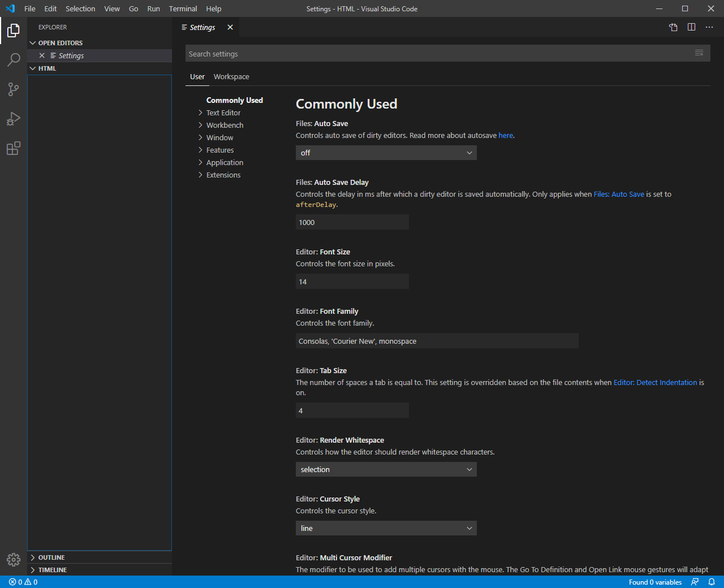Follow the Files: Auto Save link
The width and height of the screenshot is (724, 588).
[x=619, y=194]
